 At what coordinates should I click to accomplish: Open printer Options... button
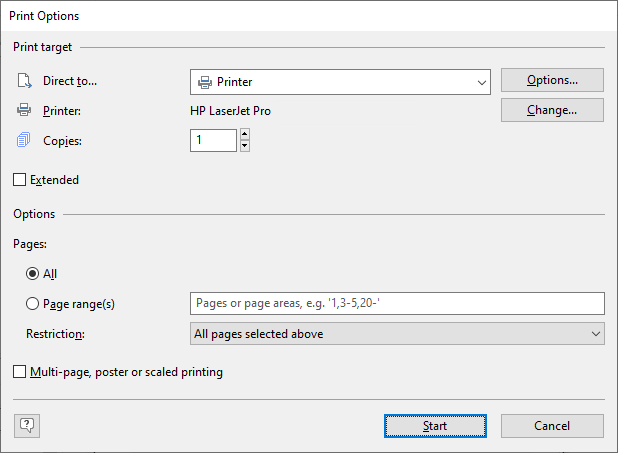point(552,80)
